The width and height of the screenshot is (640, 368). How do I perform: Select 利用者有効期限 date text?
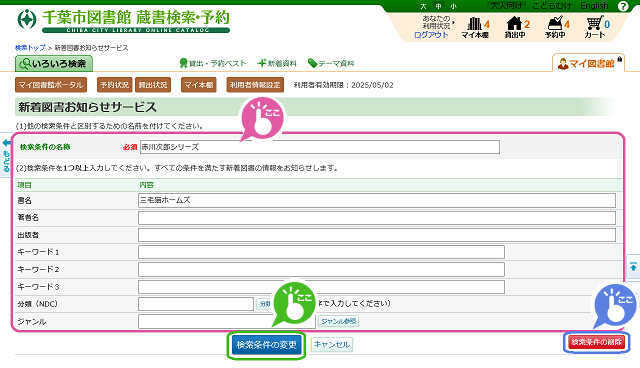(344, 85)
